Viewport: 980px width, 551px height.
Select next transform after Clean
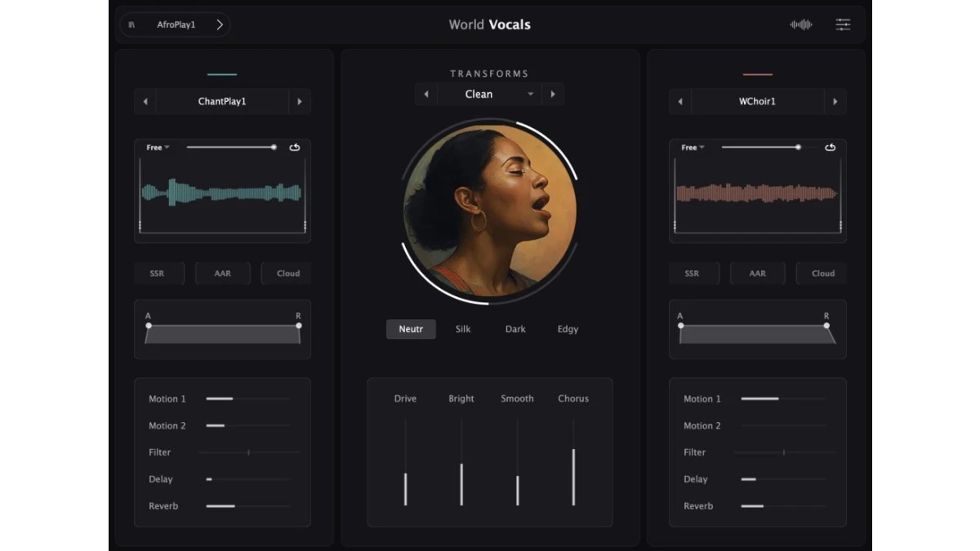(553, 95)
